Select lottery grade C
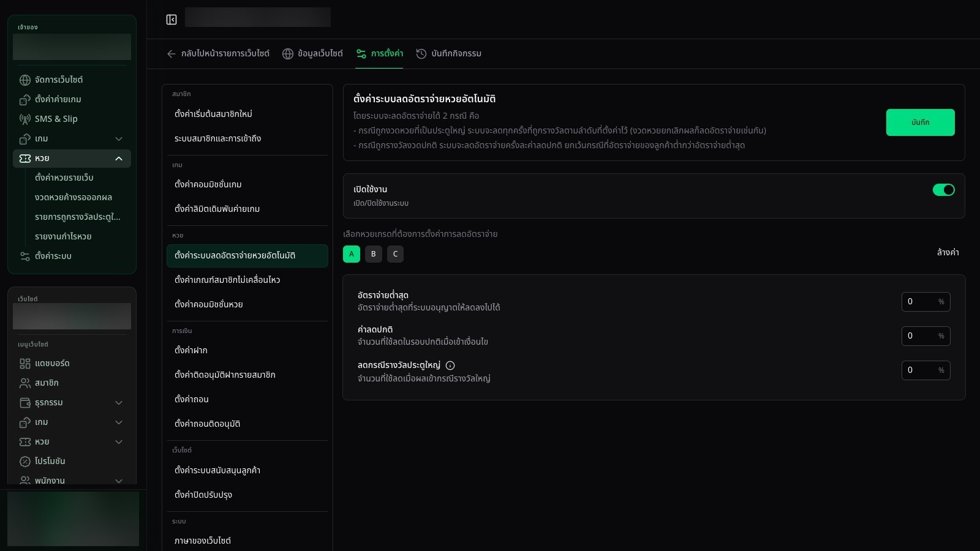Viewport: 980px width, 551px height. [x=396, y=254]
